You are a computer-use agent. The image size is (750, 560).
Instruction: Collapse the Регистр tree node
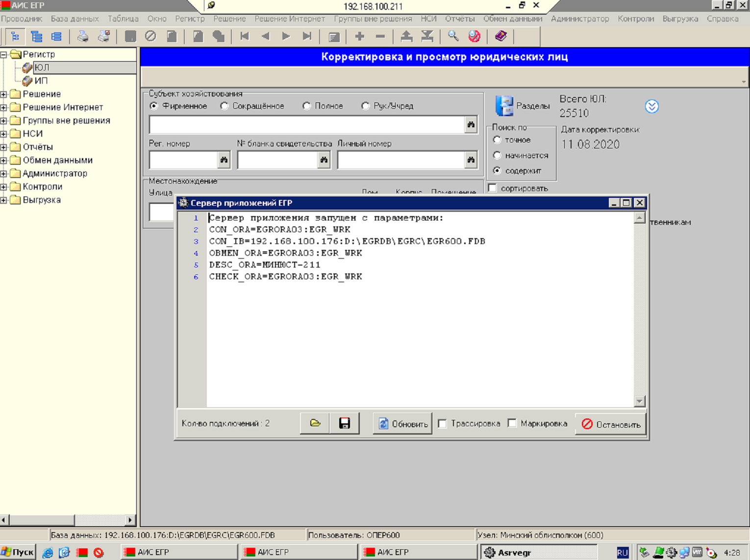click(3, 54)
